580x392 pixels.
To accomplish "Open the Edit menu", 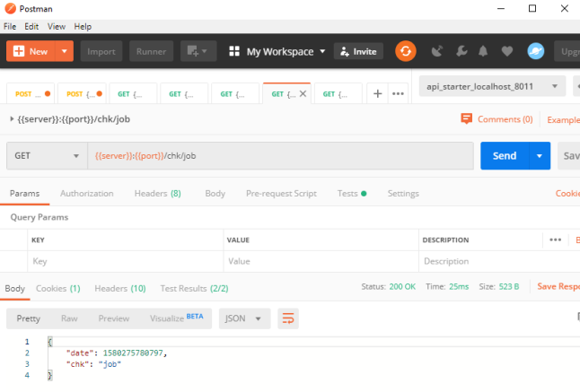I will pyautogui.click(x=31, y=27).
